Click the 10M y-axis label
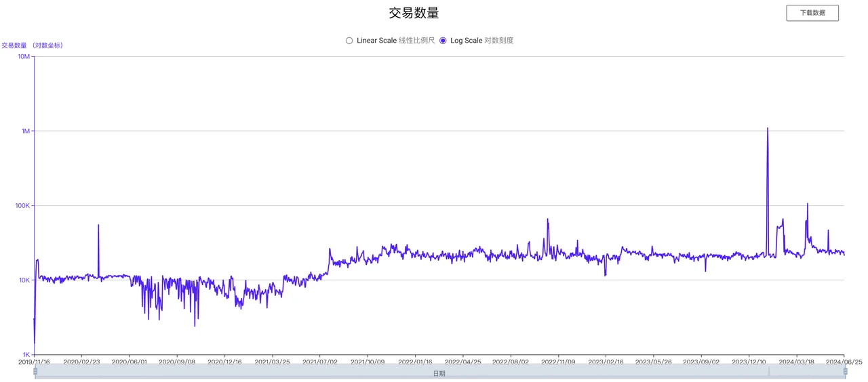Screen dimensions: 868x382 24,56
